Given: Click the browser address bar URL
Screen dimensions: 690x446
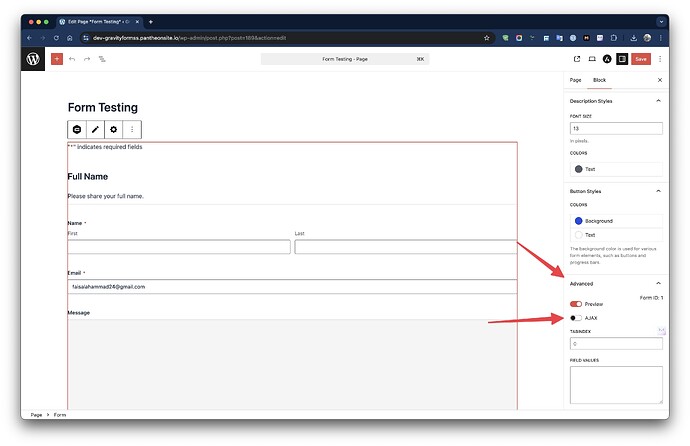Looking at the screenshot, I should [189, 38].
